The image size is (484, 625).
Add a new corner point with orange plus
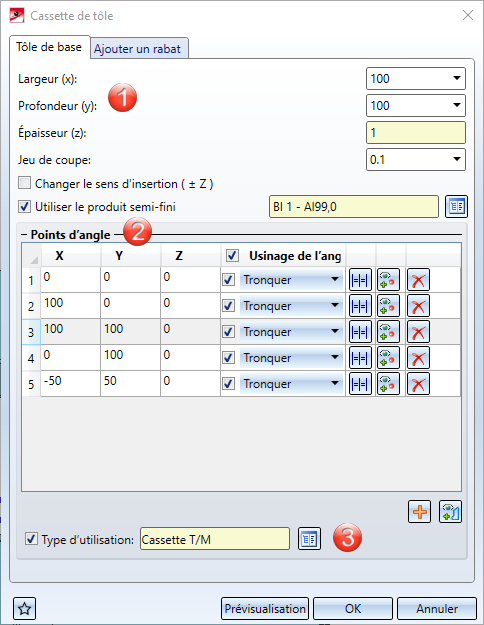419,511
